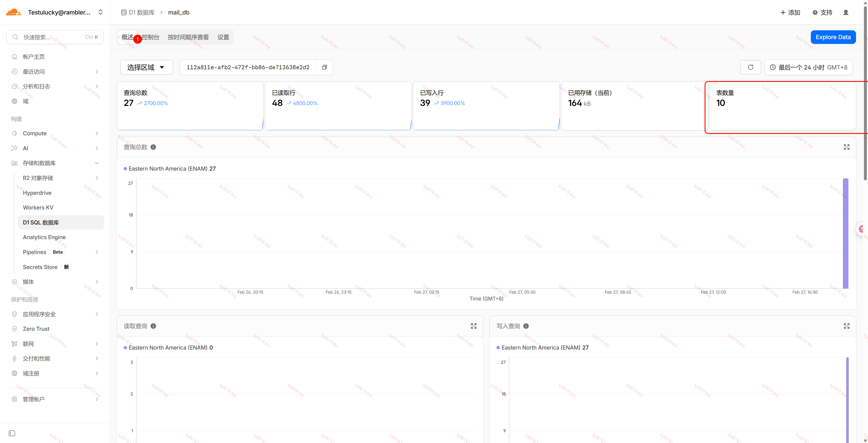
Task: Select D1 SQL 数据库 in sidebar
Action: click(x=61, y=222)
